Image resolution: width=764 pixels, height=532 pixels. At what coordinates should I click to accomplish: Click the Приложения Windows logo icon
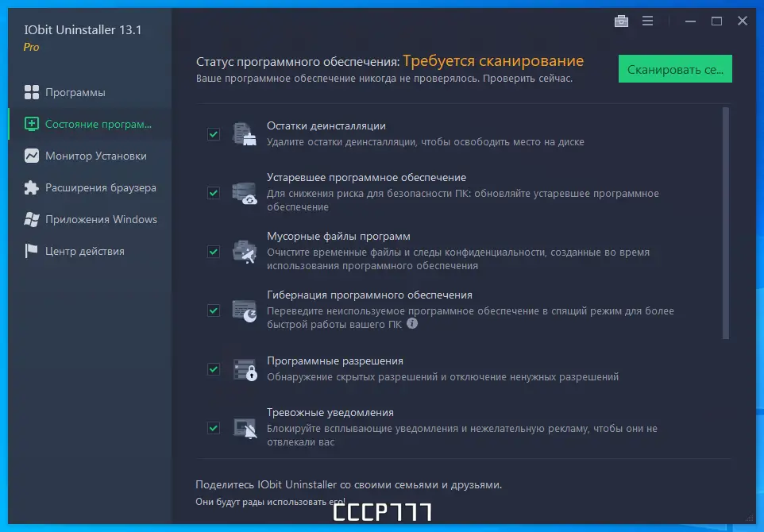pyautogui.click(x=32, y=219)
